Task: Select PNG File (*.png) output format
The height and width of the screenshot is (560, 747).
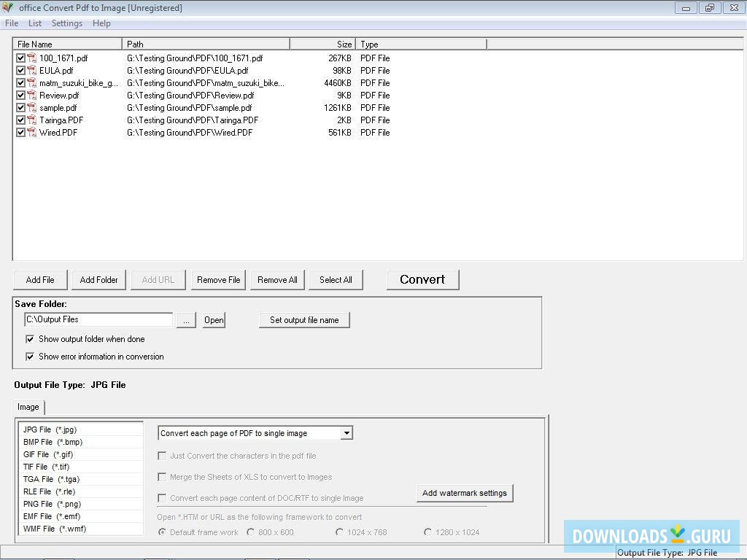Action: 80,504
